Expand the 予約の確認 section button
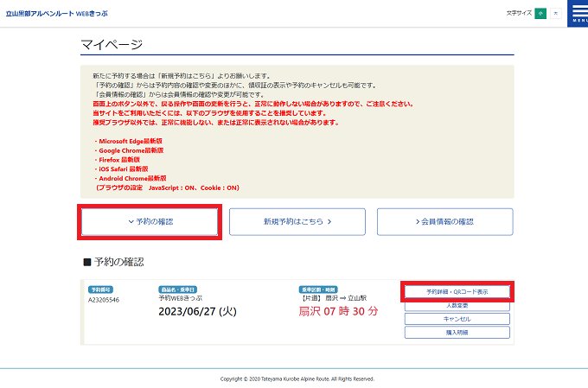 [150, 222]
